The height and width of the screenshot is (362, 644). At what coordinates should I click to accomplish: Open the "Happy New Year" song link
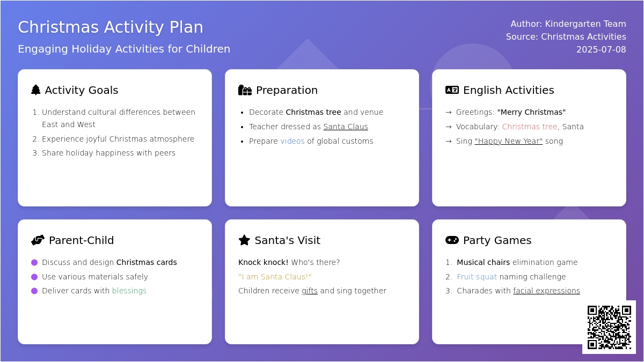509,141
